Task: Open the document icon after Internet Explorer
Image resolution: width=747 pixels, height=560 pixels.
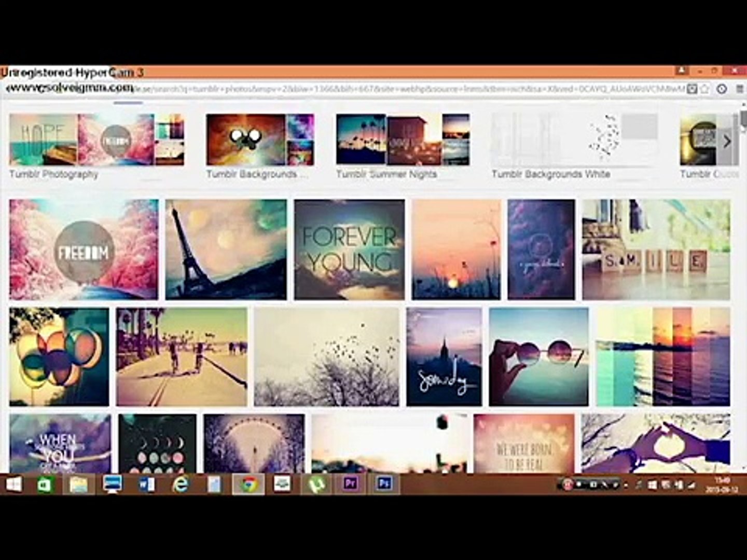Action: coord(214,485)
